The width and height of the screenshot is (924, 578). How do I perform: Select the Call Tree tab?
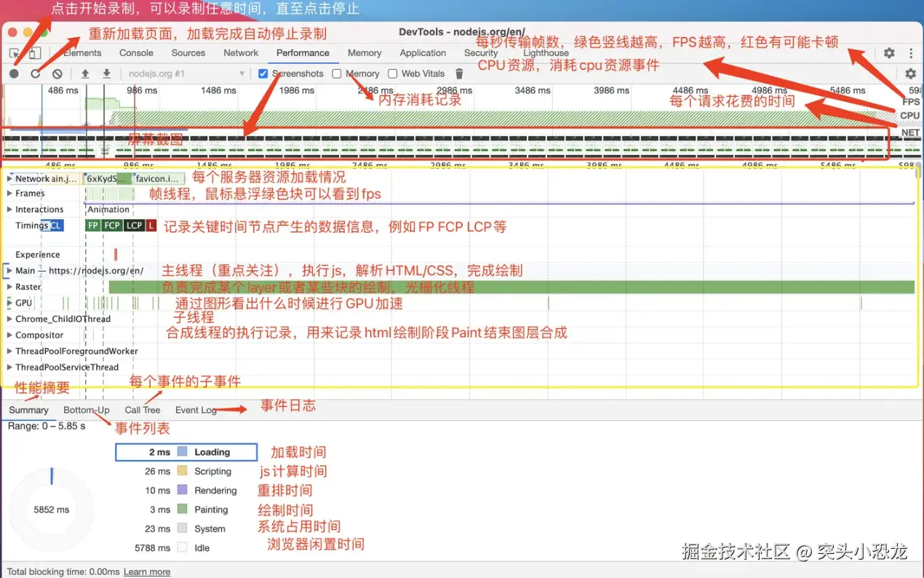(x=143, y=411)
